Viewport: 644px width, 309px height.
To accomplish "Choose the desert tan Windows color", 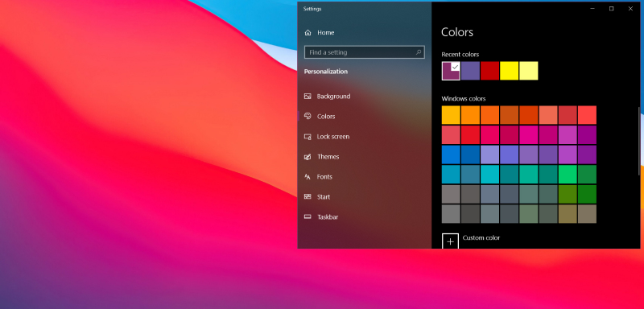I will [x=588, y=214].
